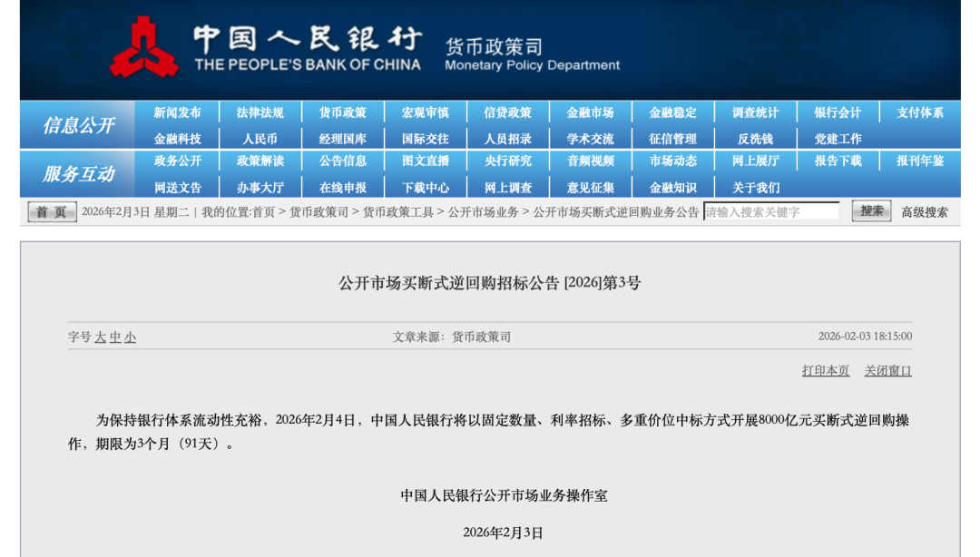980x557 pixels.
Task: Open the 支付体系 section
Action: pos(920,112)
